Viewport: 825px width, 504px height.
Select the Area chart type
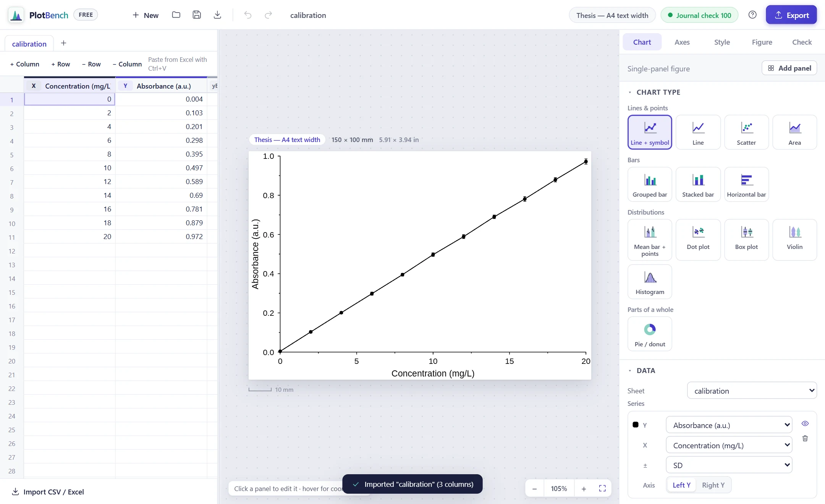point(795,132)
